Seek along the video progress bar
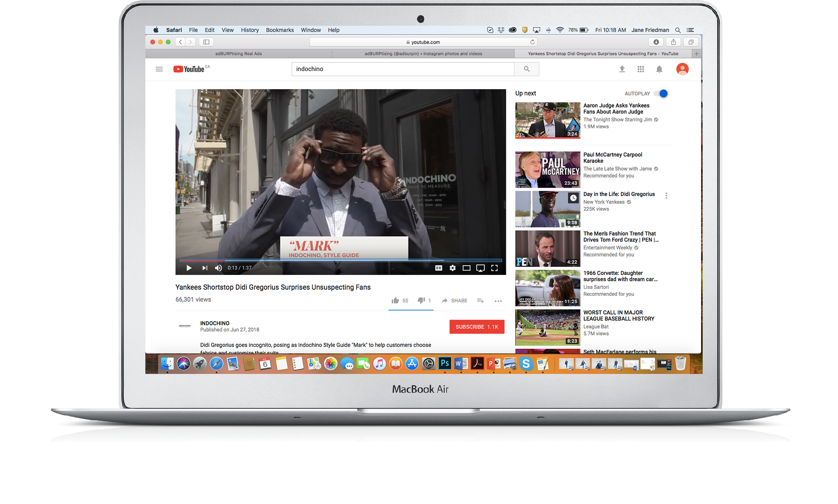This screenshot has height=504, width=838. click(340, 261)
